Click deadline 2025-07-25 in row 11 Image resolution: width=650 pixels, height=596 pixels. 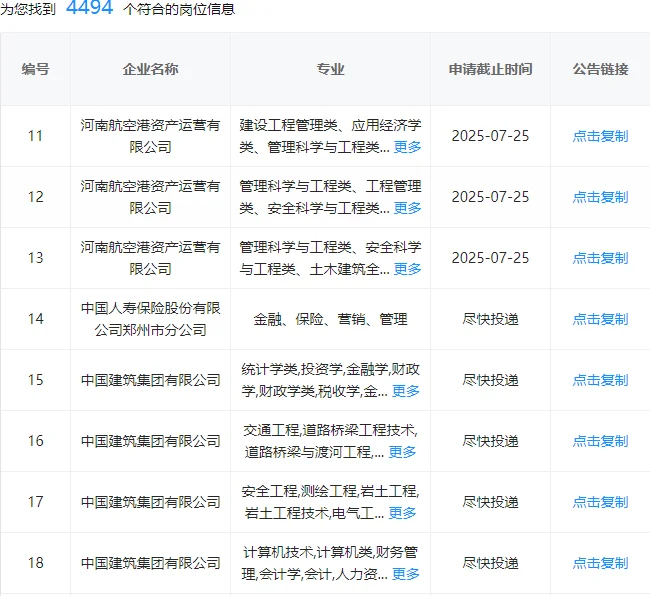[x=490, y=136]
